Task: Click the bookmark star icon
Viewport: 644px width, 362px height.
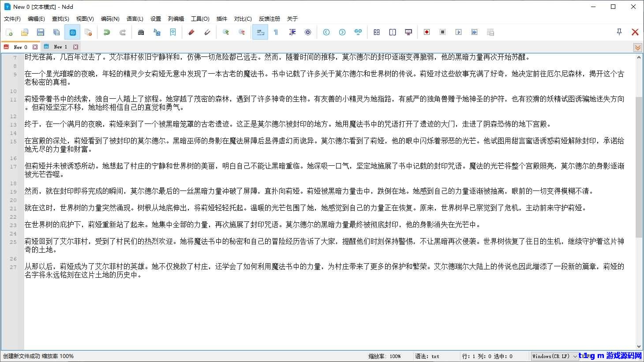Action: (x=173, y=32)
